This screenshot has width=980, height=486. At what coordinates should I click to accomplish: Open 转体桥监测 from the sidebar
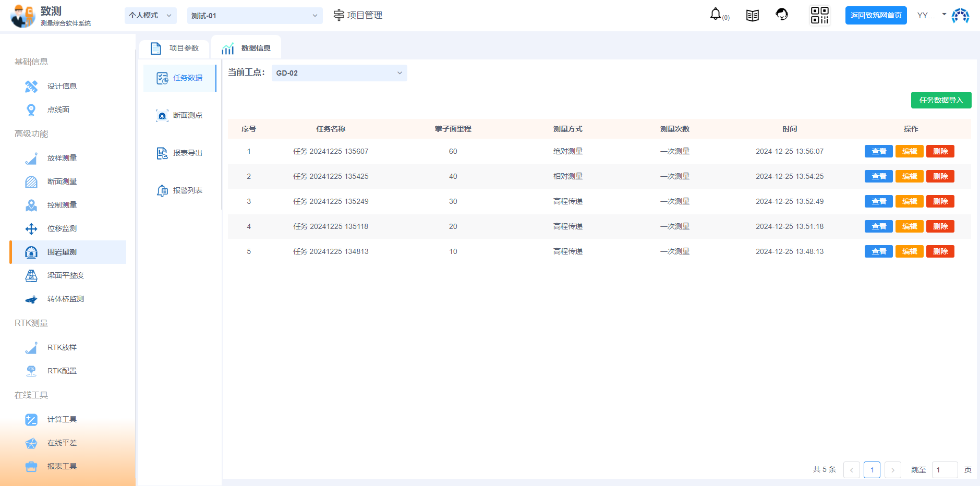pyautogui.click(x=65, y=299)
